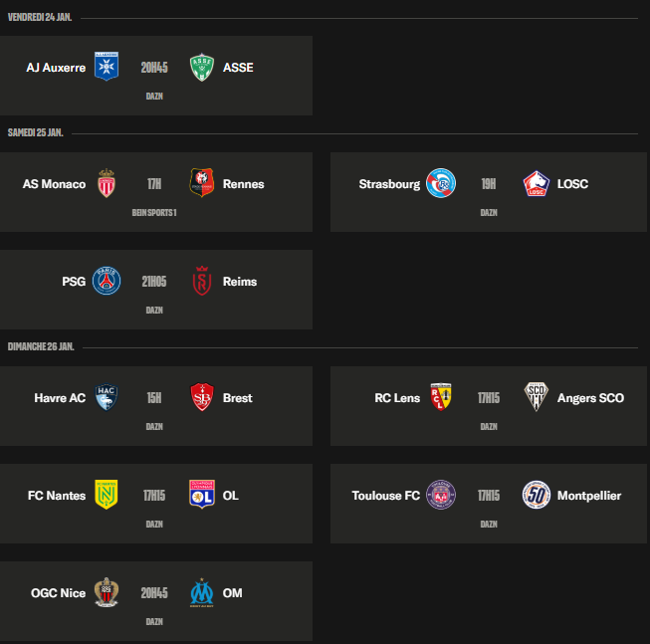Open the PSG vs Reims 21H05 match

pos(156,290)
